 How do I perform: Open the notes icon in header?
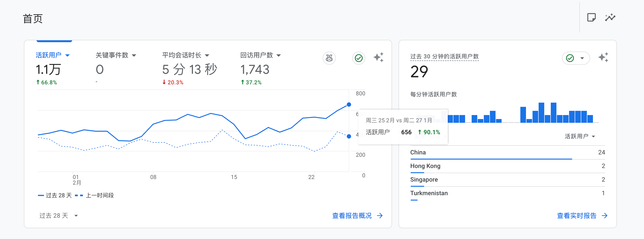(x=591, y=18)
